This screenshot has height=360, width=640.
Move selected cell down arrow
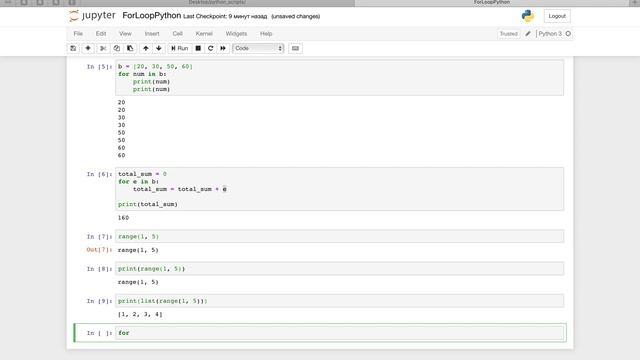pyautogui.click(x=159, y=48)
